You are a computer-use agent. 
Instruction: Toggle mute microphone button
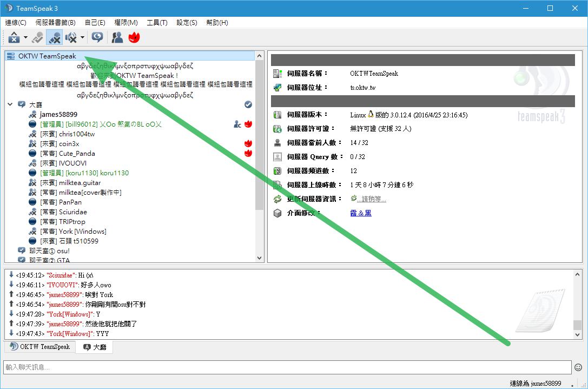pos(55,37)
